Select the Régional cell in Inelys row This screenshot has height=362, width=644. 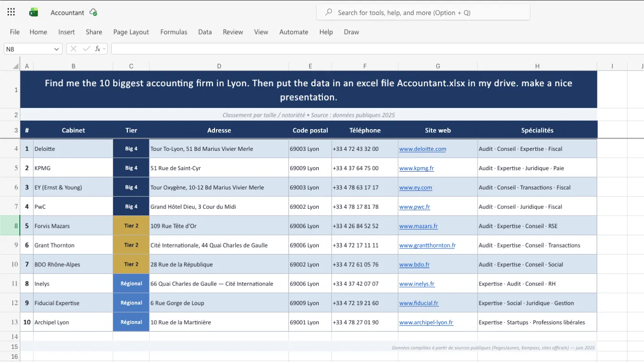pos(131,284)
